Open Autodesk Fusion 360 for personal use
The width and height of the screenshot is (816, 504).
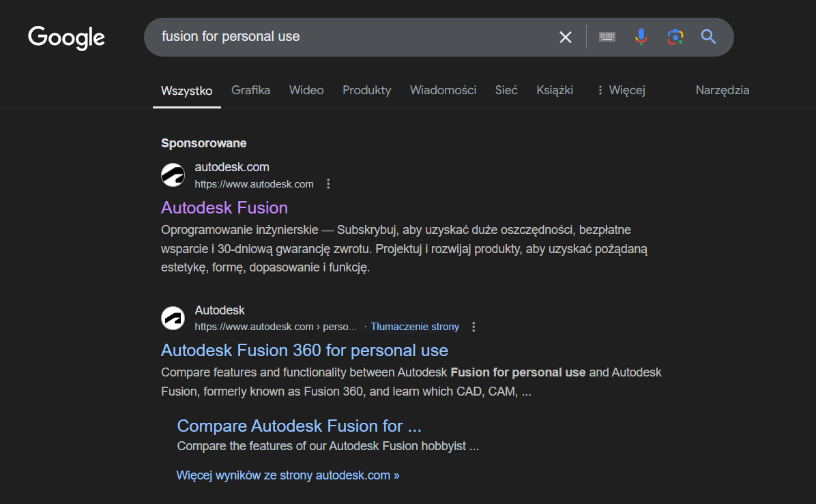click(304, 350)
